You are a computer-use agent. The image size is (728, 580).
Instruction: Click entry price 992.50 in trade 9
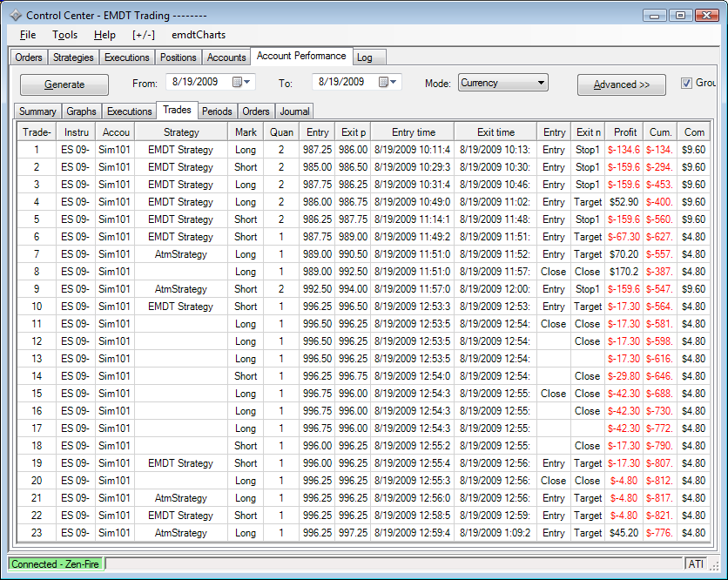tap(317, 289)
